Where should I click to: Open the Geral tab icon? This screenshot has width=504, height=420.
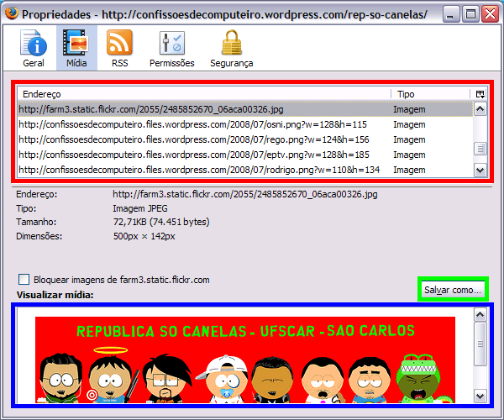pyautogui.click(x=34, y=48)
